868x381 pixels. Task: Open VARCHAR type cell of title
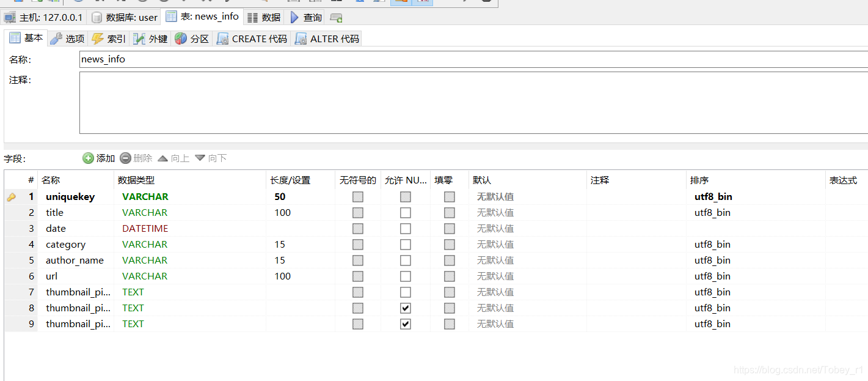(x=145, y=213)
